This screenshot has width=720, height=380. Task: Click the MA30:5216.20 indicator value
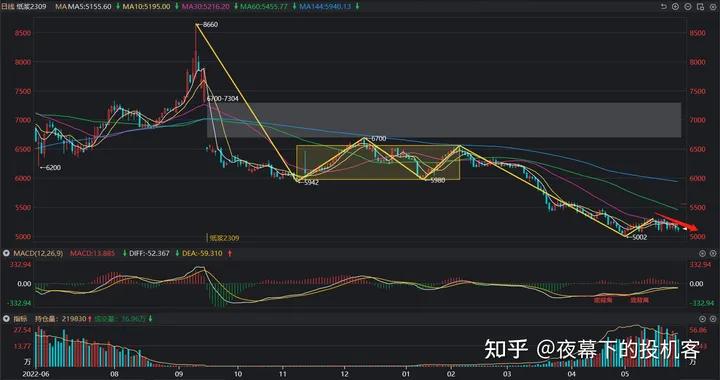tap(206, 7)
